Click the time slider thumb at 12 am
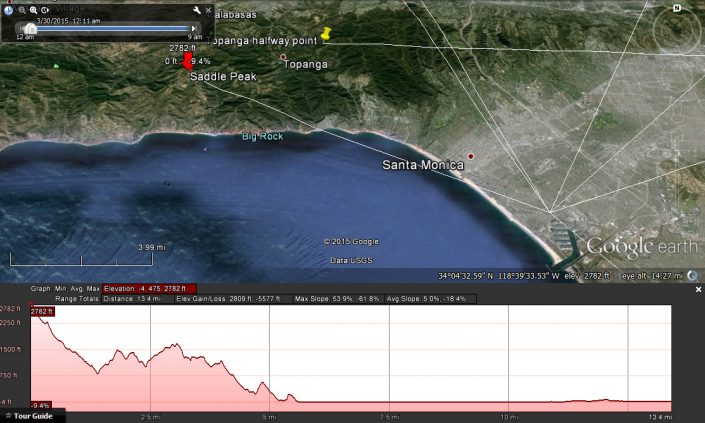Viewport: 705px width, 423px height. click(30, 29)
